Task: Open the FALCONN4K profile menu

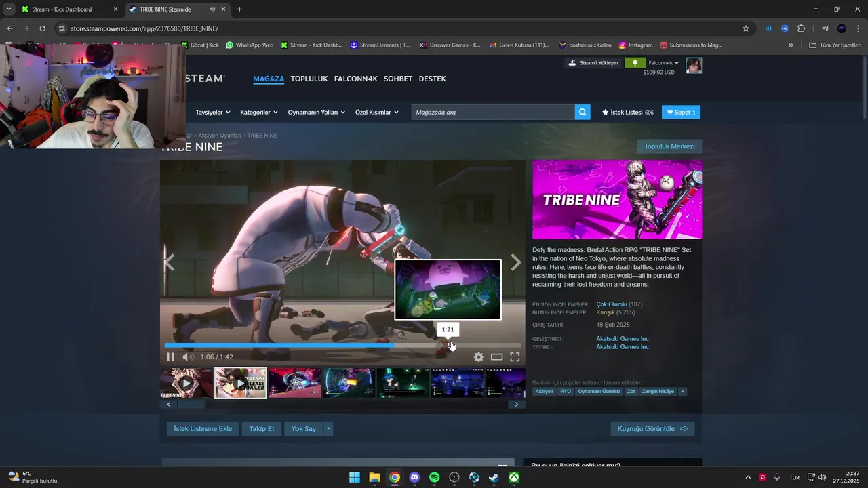Action: (355, 79)
